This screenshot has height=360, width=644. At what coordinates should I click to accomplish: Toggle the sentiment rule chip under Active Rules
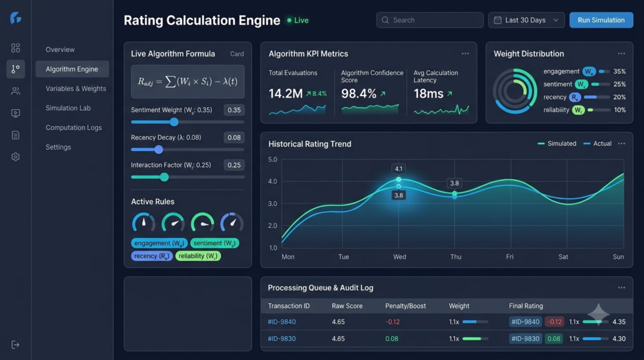[x=215, y=243]
